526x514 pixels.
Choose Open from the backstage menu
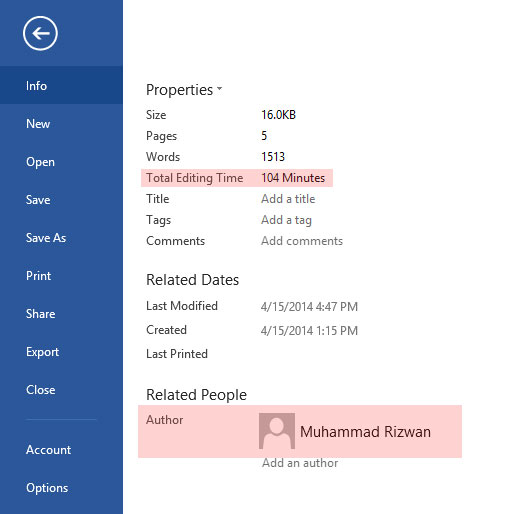point(61,162)
